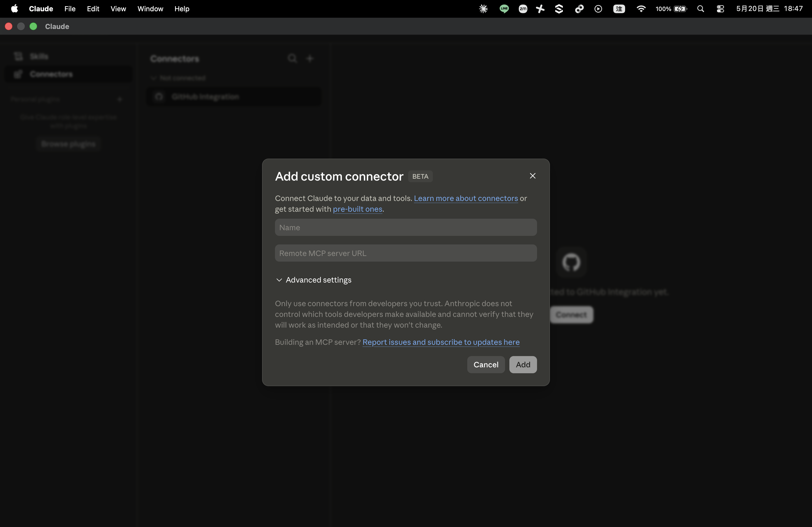Image resolution: width=812 pixels, height=527 pixels.
Task: Click the stacked layers menu bar icon
Action: click(559, 9)
